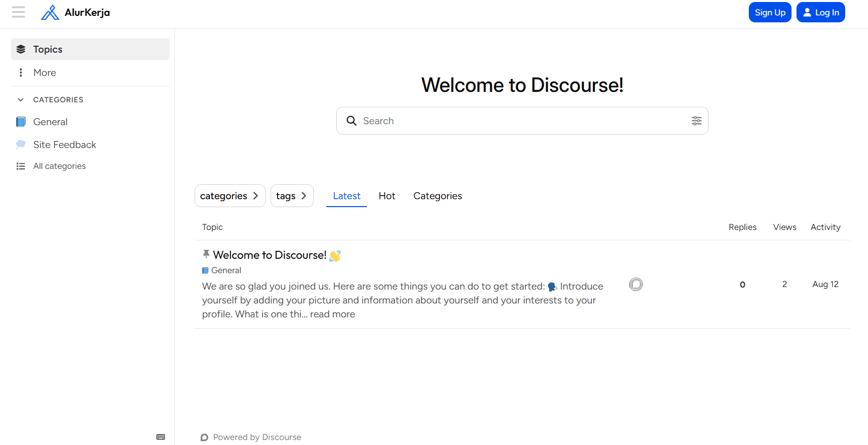Expand the More sidebar menu
Screen dimensions: 868x445
pyautogui.click(x=90, y=73)
